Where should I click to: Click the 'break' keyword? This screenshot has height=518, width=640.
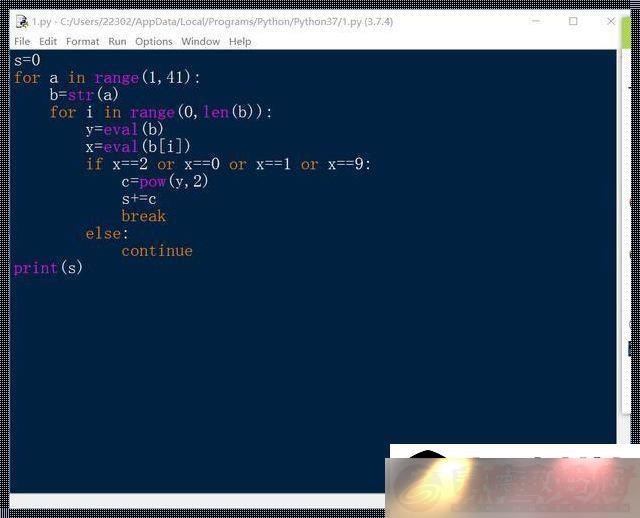point(144,216)
